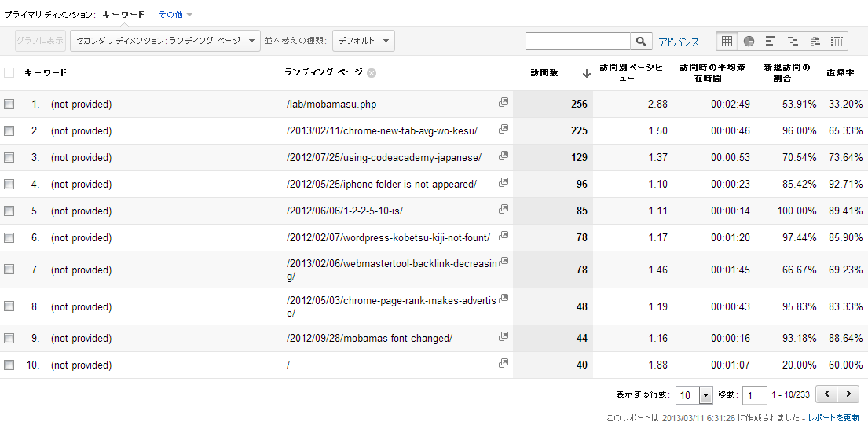The height and width of the screenshot is (429, 868).
Task: Expand the その他 primary dimension menu
Action: tap(175, 14)
